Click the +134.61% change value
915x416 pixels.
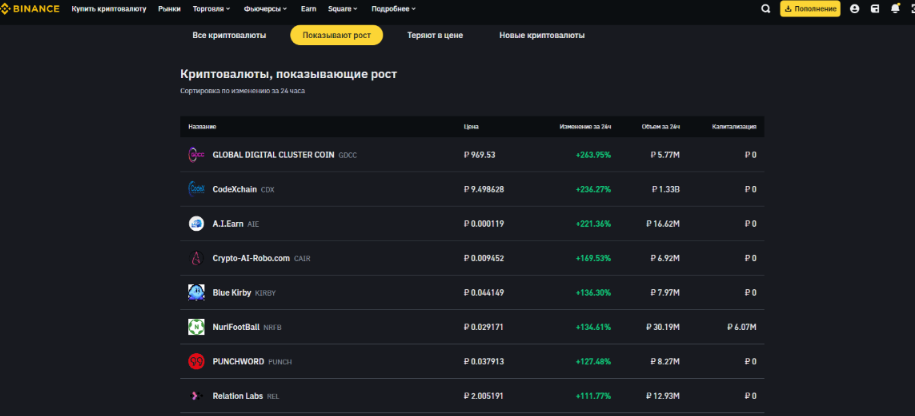pyautogui.click(x=593, y=327)
